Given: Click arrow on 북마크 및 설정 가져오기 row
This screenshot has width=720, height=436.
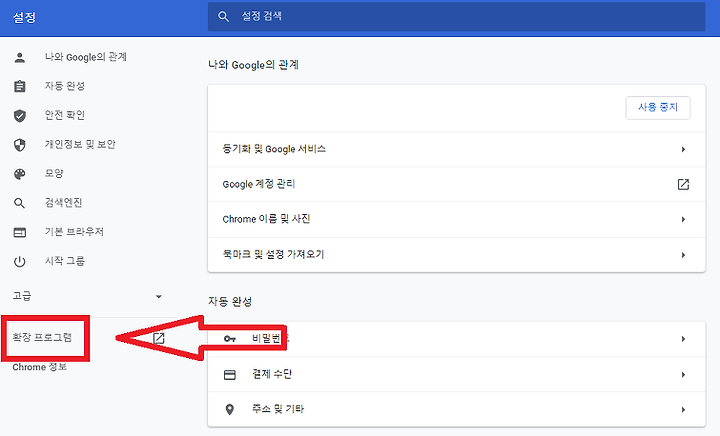Looking at the screenshot, I should [x=683, y=255].
